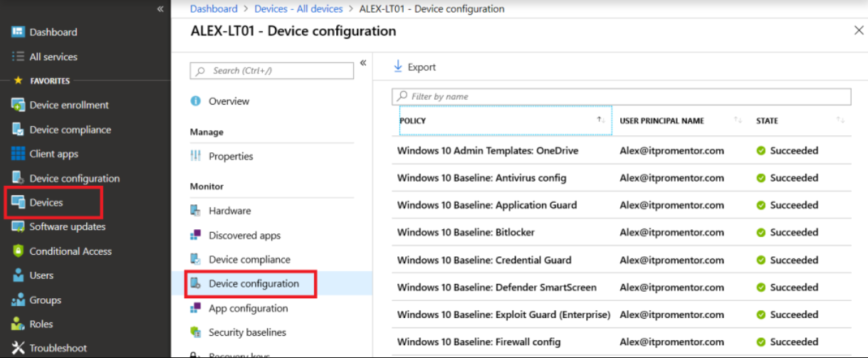Viewport: 868px width, 358px height.
Task: Click the Hardware menu icon
Action: pos(196,211)
